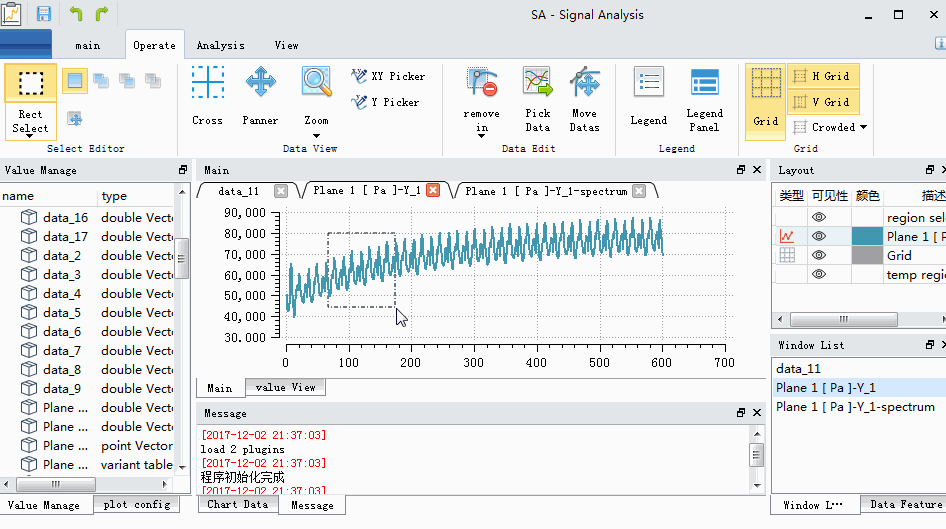Select data_9 in the value list
946x529 pixels.
(x=62, y=388)
